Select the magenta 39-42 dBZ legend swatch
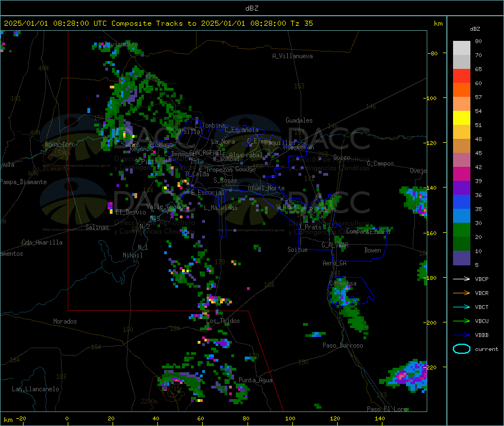 461,174
